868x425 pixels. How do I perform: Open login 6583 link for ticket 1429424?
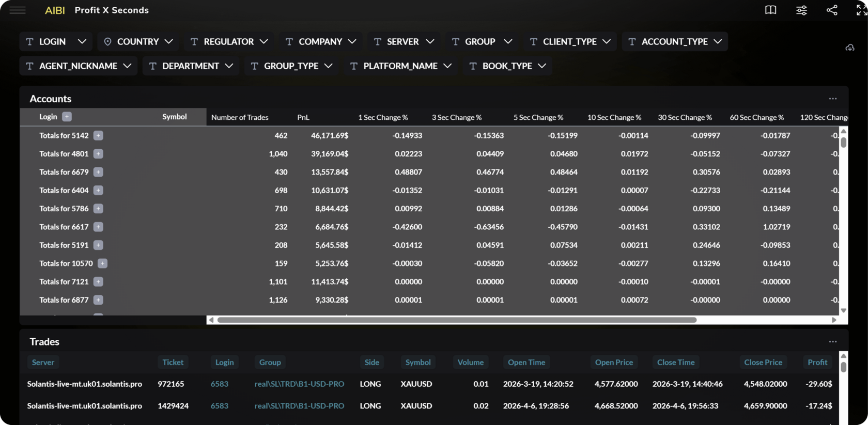pos(220,406)
